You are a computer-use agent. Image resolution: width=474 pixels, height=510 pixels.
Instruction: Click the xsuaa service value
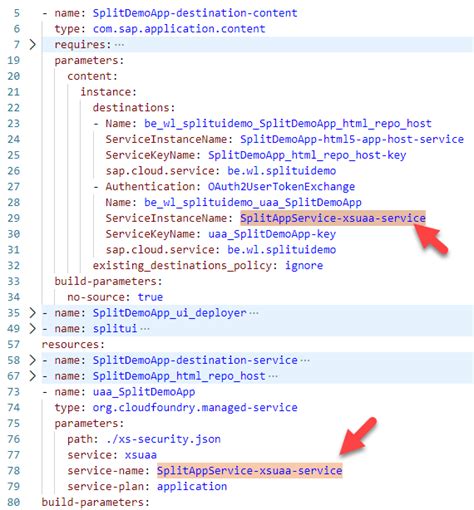click(x=140, y=455)
